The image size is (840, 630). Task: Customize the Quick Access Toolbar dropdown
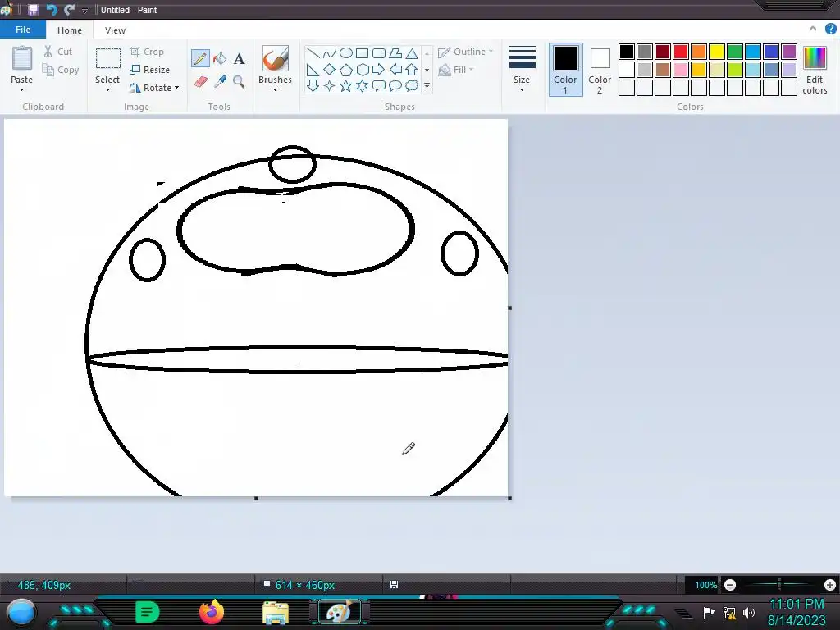pyautogui.click(x=84, y=10)
